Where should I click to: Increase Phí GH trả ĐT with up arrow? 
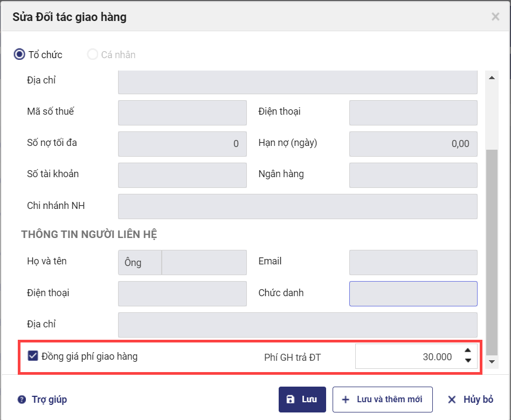(x=468, y=350)
